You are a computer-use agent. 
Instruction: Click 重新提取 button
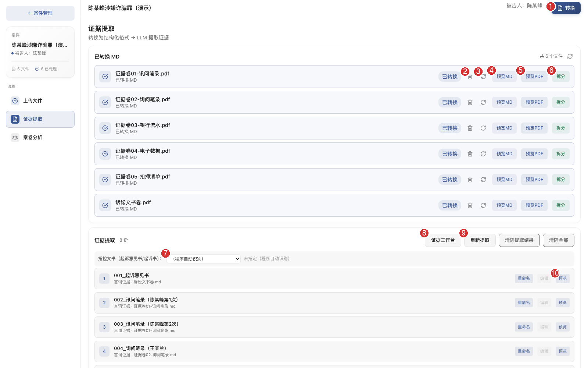[480, 240]
